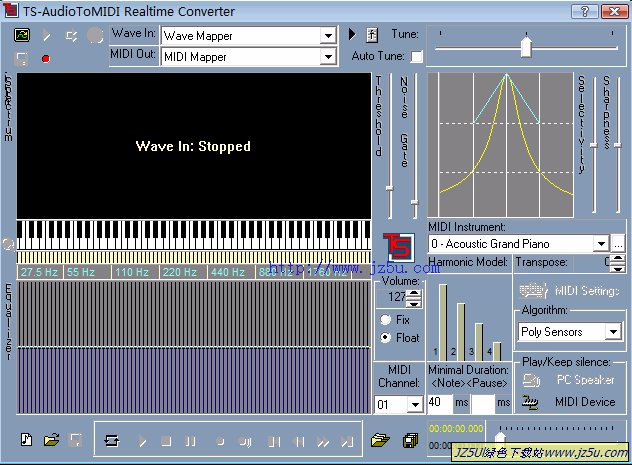The height and width of the screenshot is (465, 632).
Task: Open the multi-folder browse icon near the time display
Action: [380, 440]
